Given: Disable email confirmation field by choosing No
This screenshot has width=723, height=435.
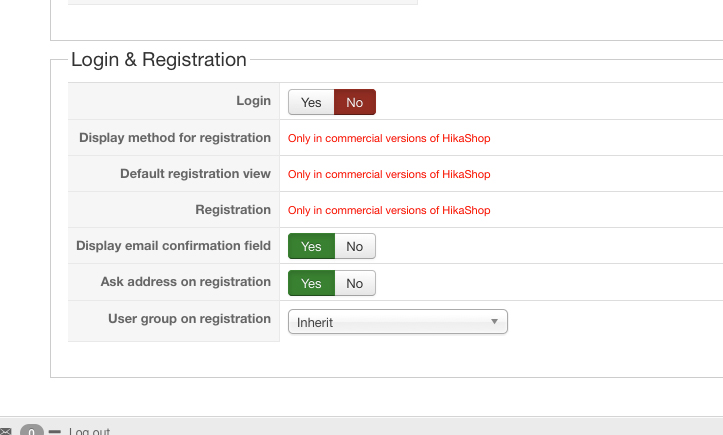Looking at the screenshot, I should 354,247.
